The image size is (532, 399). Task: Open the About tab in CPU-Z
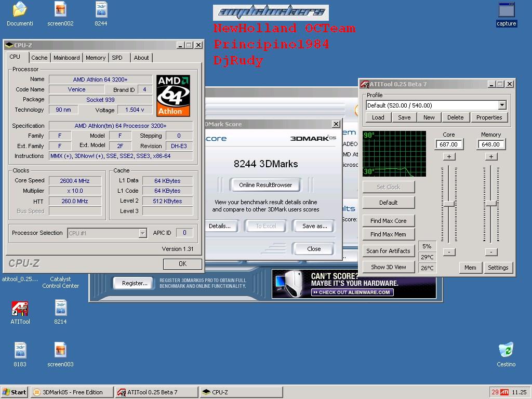pos(141,58)
